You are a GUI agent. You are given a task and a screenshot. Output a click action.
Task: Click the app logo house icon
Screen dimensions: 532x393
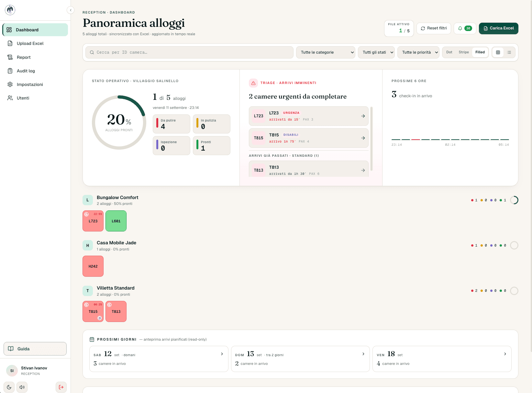[10, 10]
